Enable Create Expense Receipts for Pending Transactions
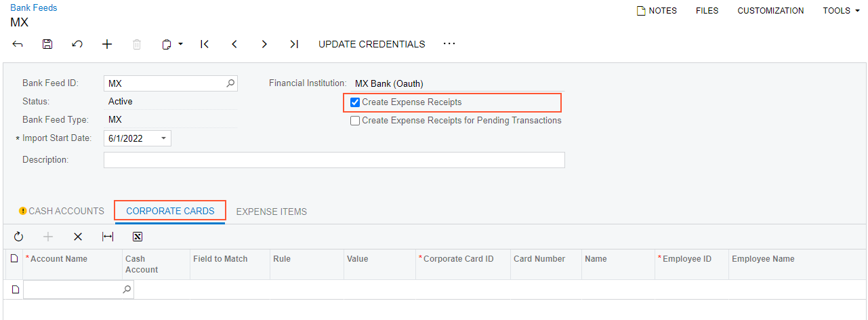 click(x=355, y=121)
